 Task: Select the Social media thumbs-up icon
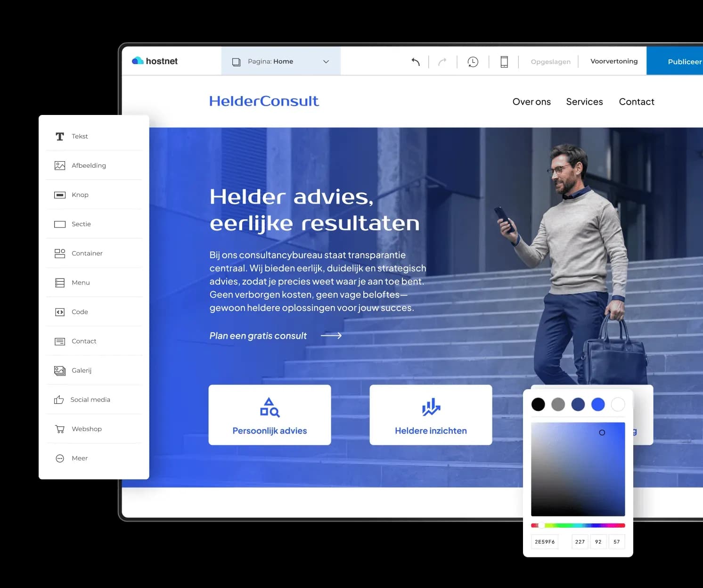click(59, 400)
